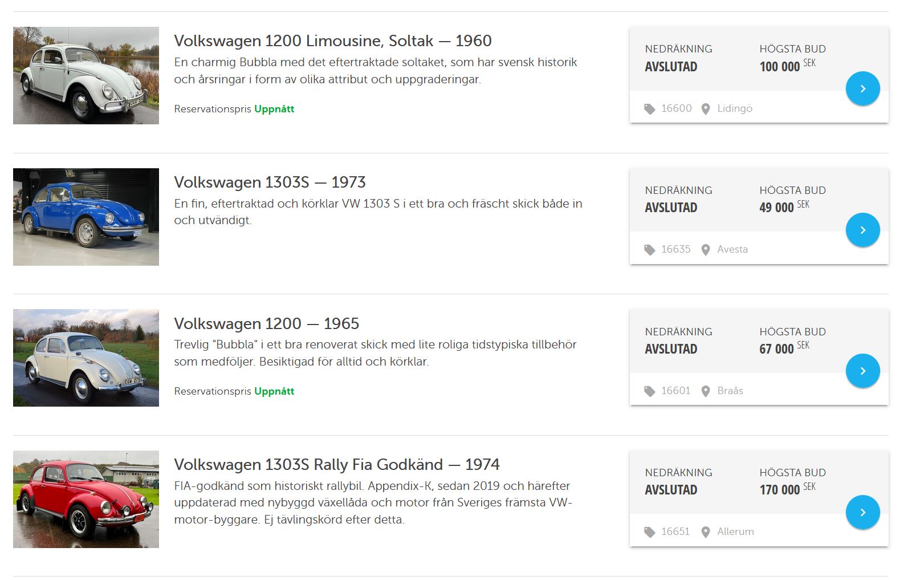Open red rally Beetle thumbnail photo
924x580 pixels.
86,499
